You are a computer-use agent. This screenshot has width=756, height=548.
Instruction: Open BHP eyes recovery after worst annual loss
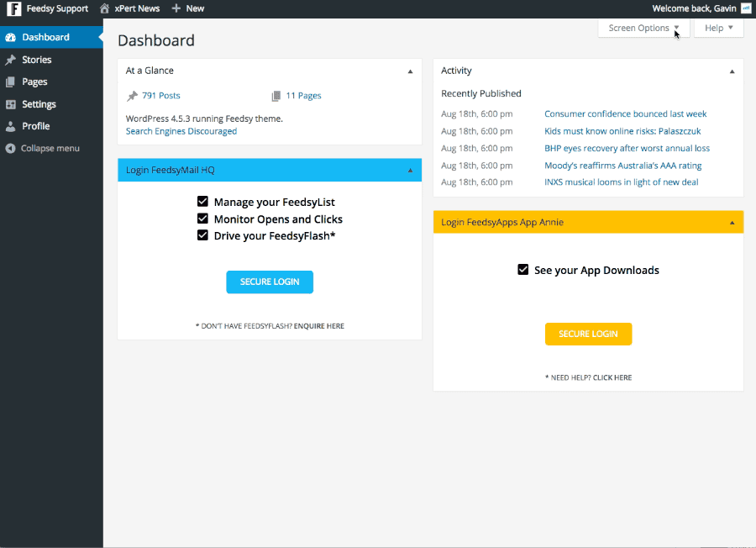pos(627,148)
